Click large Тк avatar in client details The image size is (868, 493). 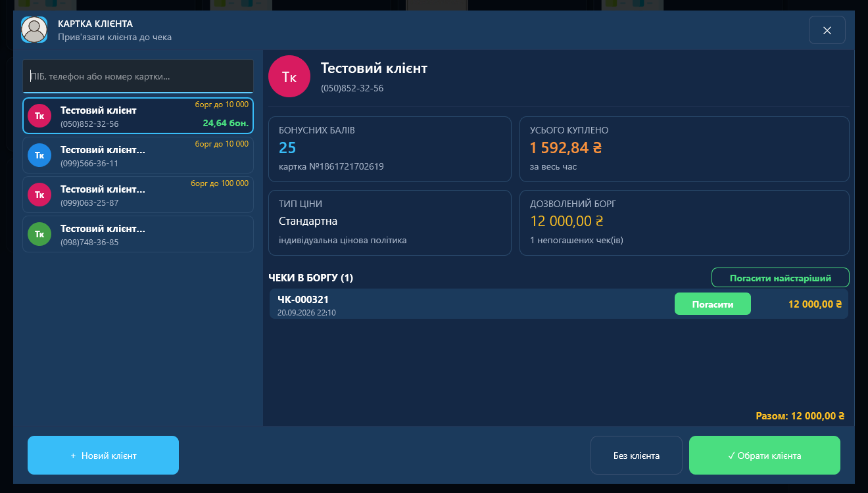[289, 76]
